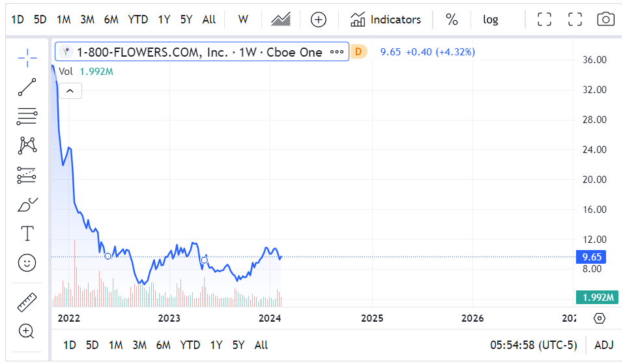The image size is (623, 364).
Task: Choose bottom 1Y date range
Action: click(x=216, y=345)
